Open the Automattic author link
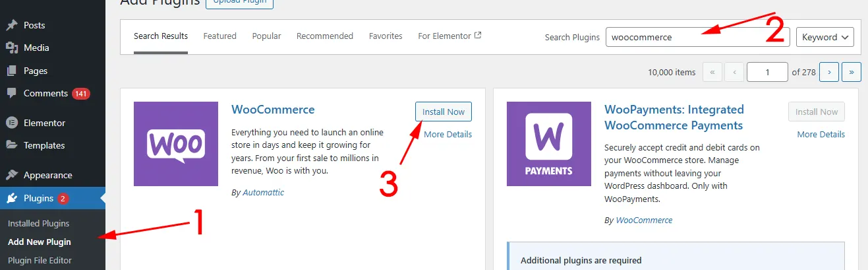 pyautogui.click(x=263, y=192)
